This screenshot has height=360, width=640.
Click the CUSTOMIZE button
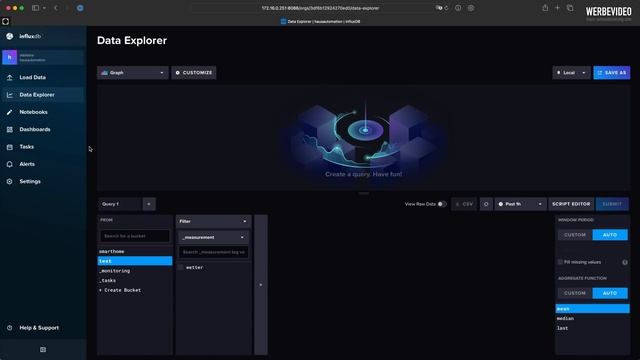(194, 73)
